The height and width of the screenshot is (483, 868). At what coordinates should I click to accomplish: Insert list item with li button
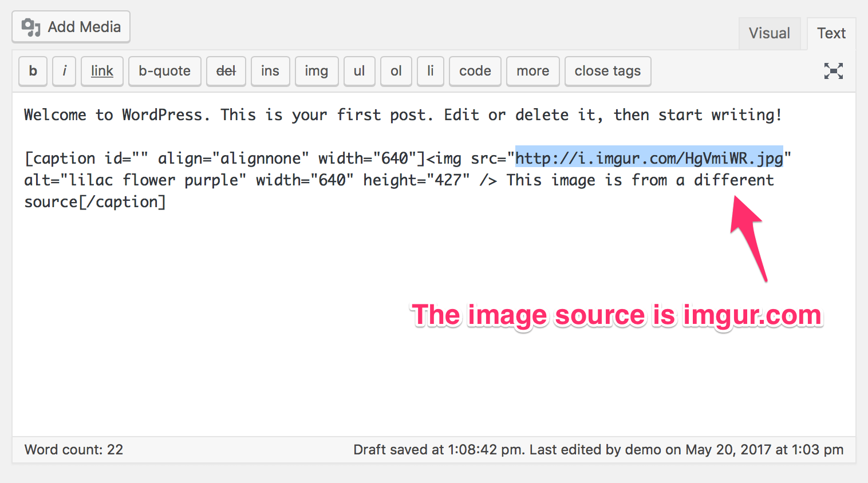431,71
